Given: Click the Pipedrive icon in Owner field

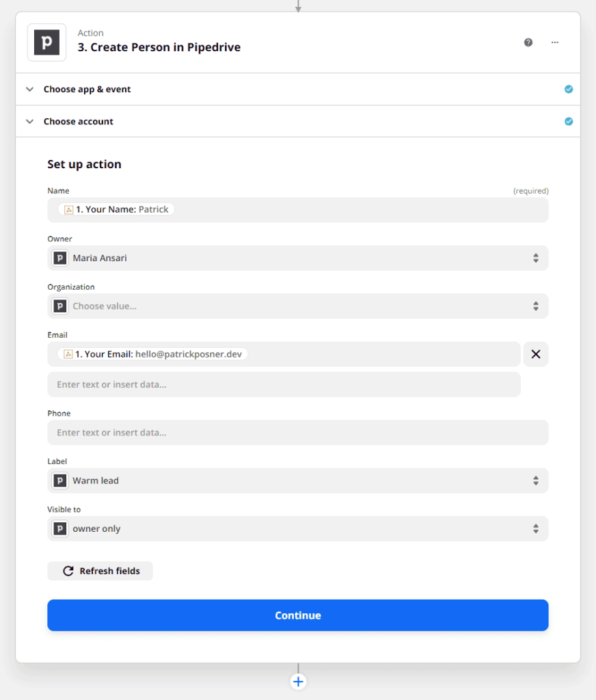Looking at the screenshot, I should point(60,258).
